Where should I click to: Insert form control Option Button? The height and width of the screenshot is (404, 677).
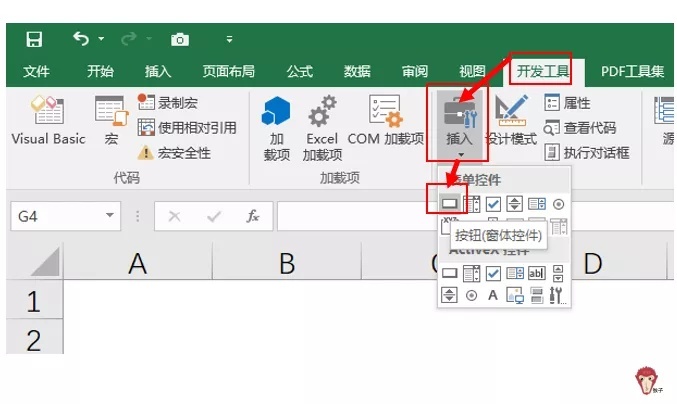[558, 204]
